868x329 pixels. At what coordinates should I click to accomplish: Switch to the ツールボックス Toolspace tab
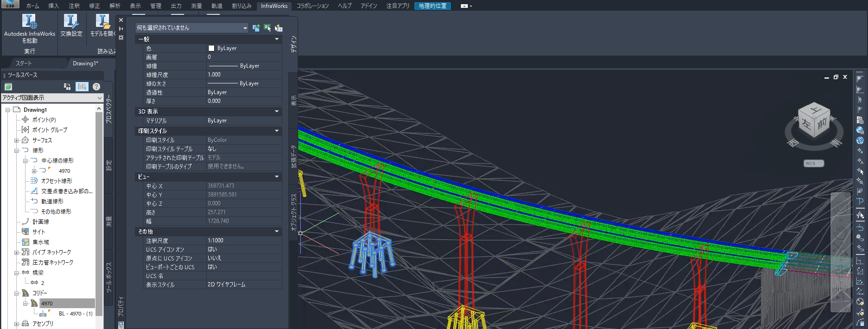[108, 277]
